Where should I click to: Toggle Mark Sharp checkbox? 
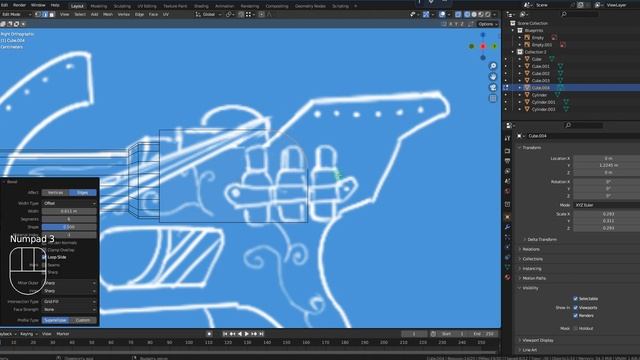[44, 272]
